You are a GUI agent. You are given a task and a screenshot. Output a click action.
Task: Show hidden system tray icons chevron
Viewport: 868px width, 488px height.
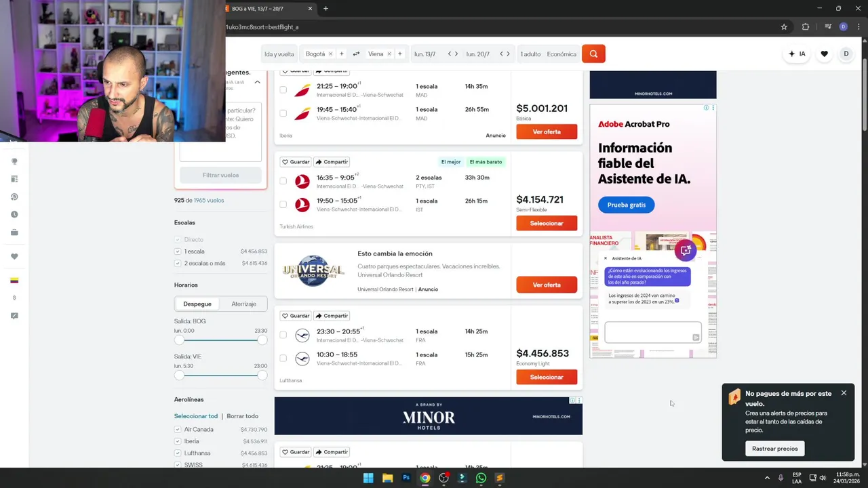pos(767,478)
